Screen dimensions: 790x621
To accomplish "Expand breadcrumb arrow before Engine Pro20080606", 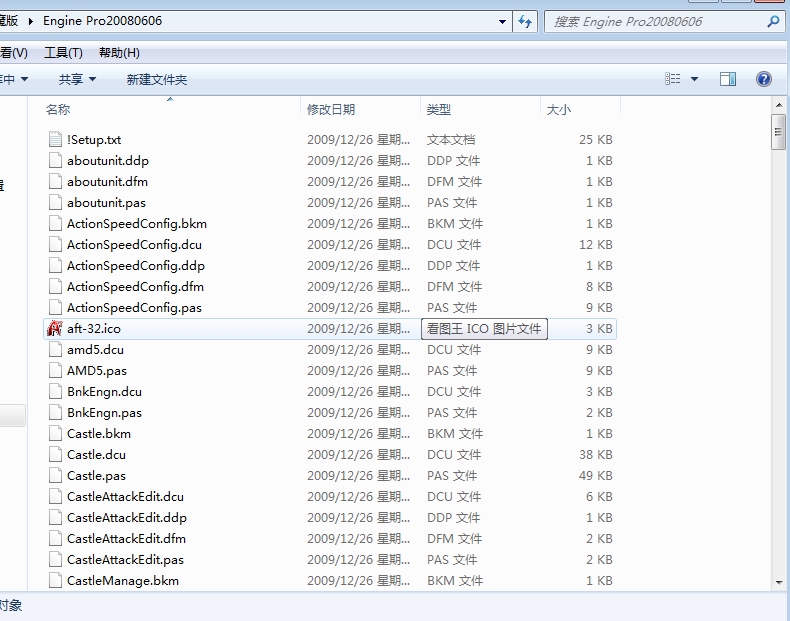I will (33, 21).
